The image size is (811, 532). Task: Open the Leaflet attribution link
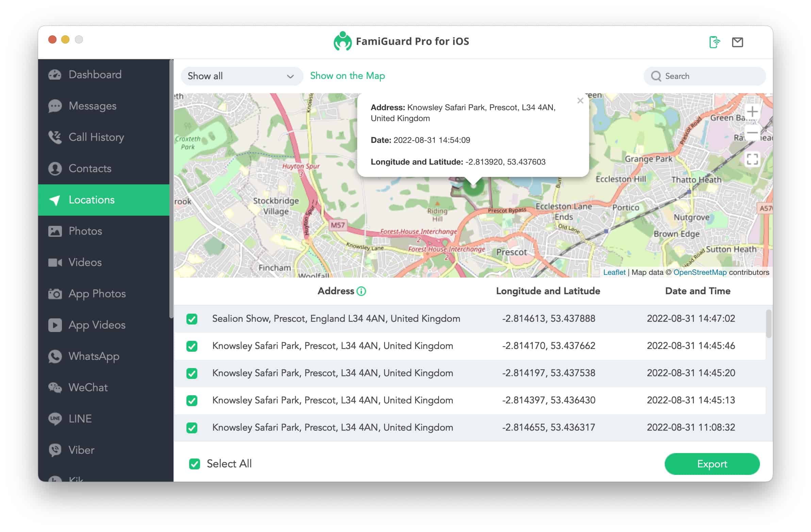(614, 272)
